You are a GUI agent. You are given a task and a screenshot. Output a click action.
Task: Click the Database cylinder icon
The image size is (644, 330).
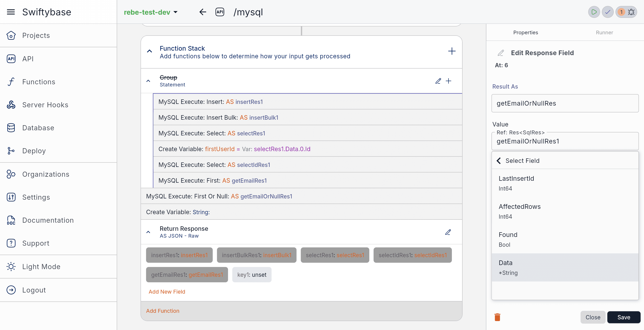click(x=11, y=128)
